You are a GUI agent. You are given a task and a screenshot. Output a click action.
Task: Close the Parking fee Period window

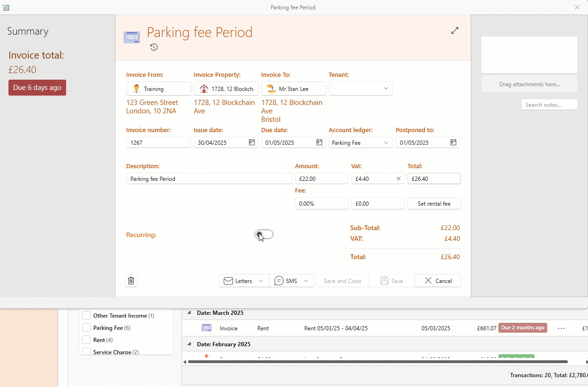point(577,7)
